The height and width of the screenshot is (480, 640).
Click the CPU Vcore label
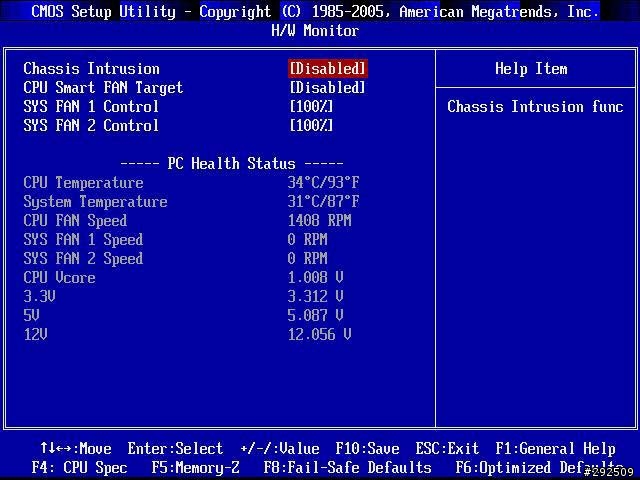coord(59,278)
